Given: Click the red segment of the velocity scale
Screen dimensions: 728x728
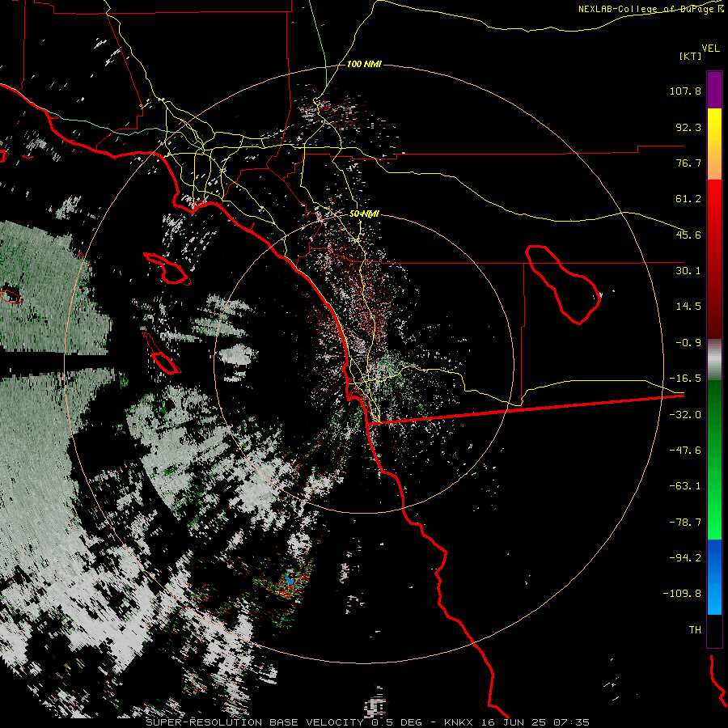Looking at the screenshot, I should (x=714, y=259).
